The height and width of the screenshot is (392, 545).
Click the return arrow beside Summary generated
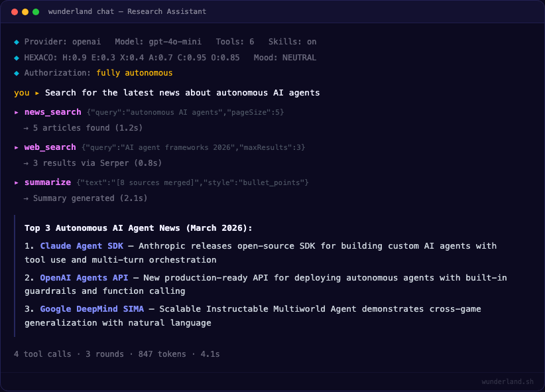tap(26, 198)
